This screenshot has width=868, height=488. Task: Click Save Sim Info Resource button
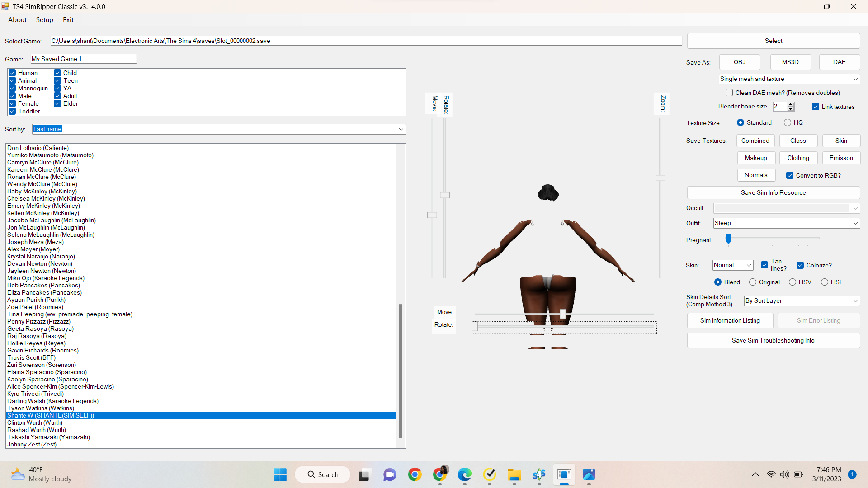[773, 192]
